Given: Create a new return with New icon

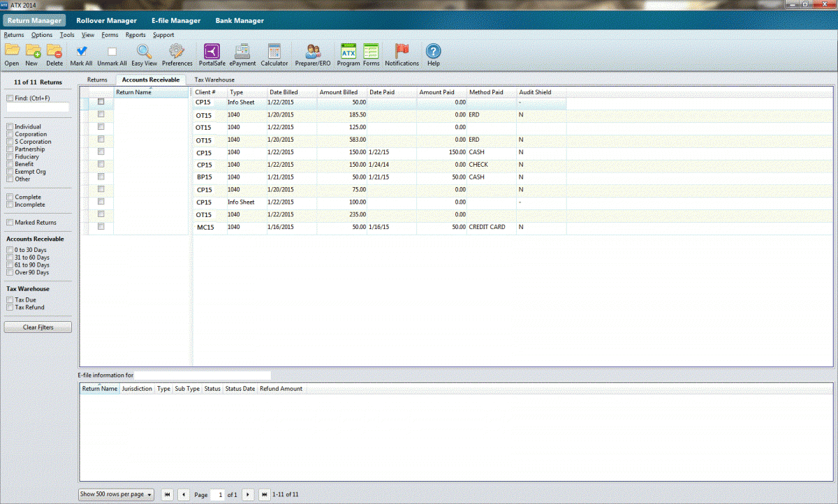Looking at the screenshot, I should [x=32, y=51].
